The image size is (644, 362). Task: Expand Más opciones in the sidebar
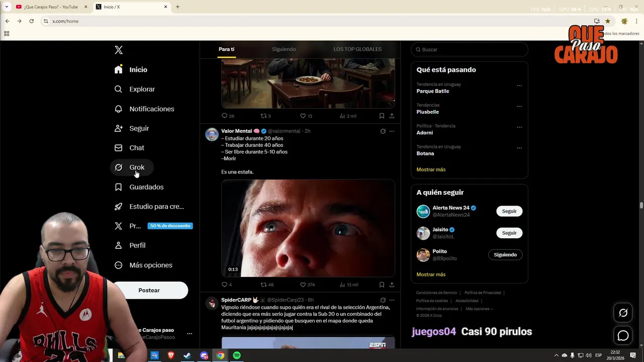[x=143, y=265]
